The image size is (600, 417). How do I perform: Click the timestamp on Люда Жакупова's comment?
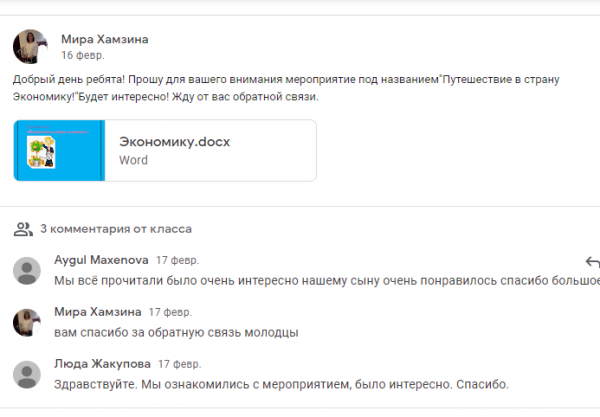(x=178, y=364)
